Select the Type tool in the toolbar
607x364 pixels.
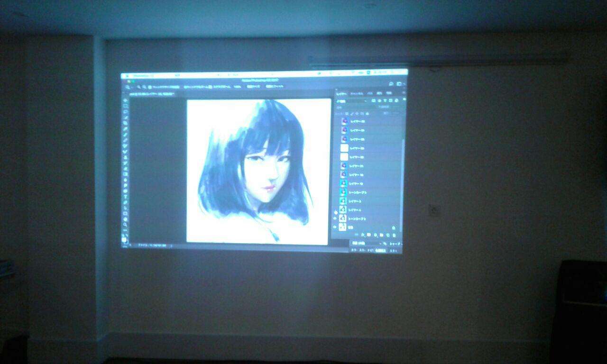(125, 196)
